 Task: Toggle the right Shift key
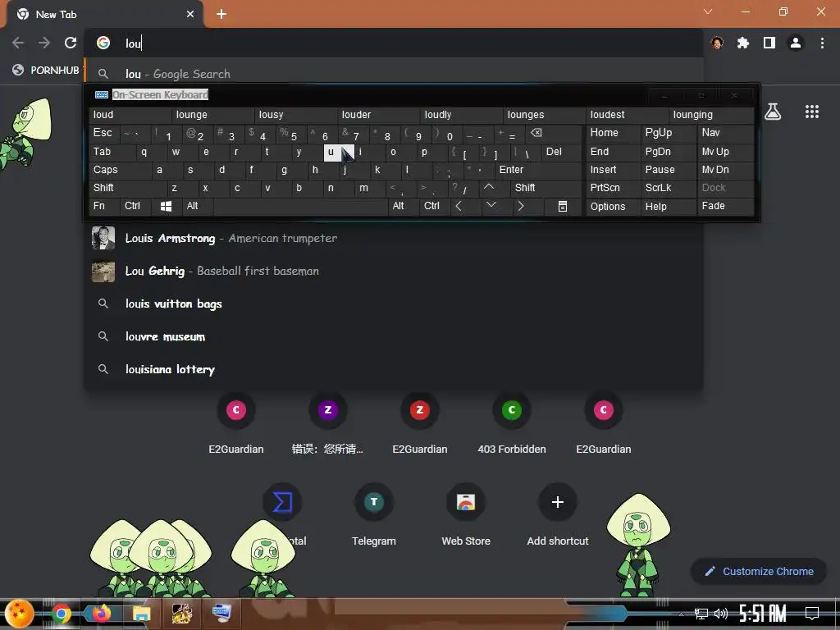click(546, 188)
